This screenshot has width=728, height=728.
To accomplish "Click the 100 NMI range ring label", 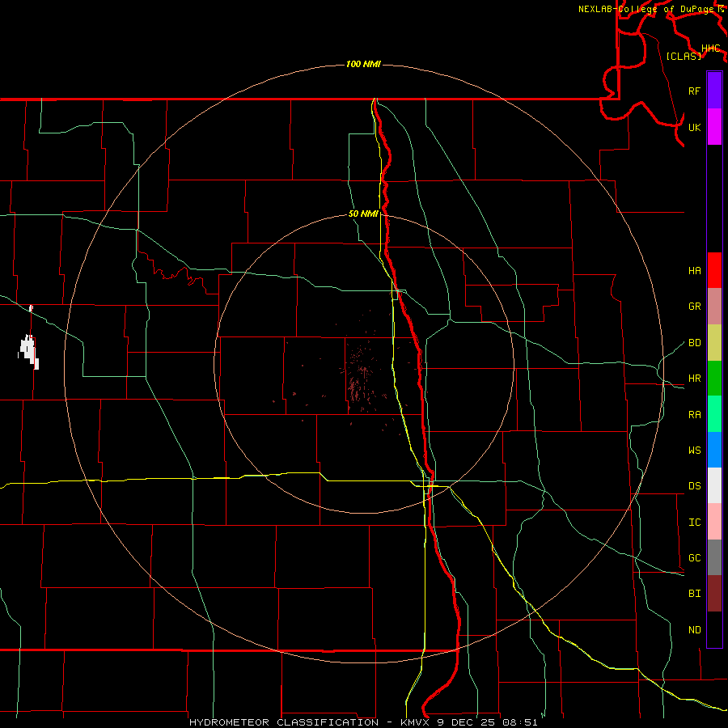I will tap(363, 64).
